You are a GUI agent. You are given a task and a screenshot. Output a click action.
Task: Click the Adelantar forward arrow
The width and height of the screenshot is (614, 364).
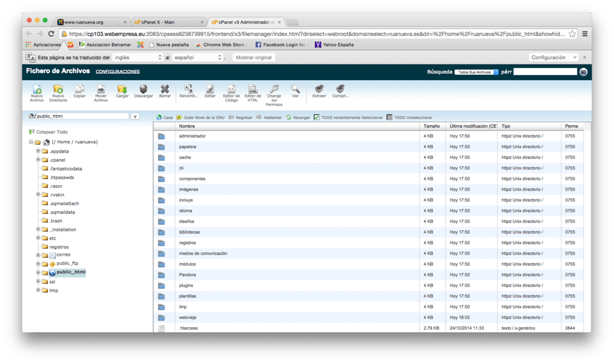pos(269,117)
